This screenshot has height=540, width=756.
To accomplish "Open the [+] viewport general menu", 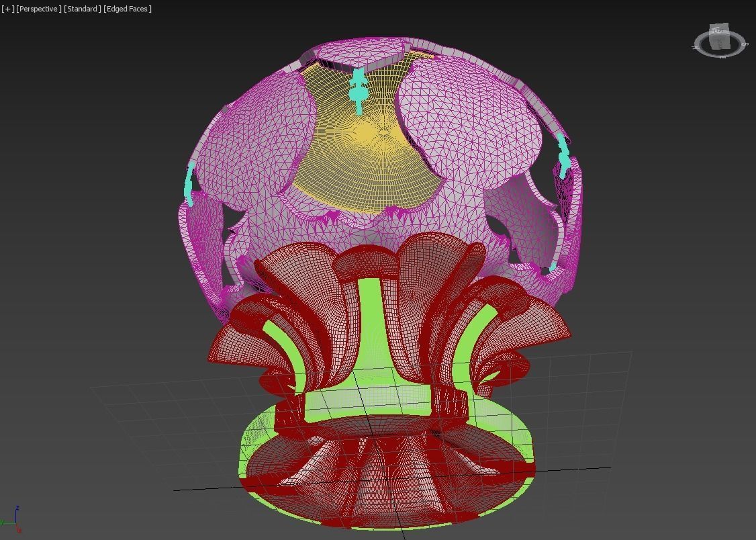I will click(x=7, y=9).
